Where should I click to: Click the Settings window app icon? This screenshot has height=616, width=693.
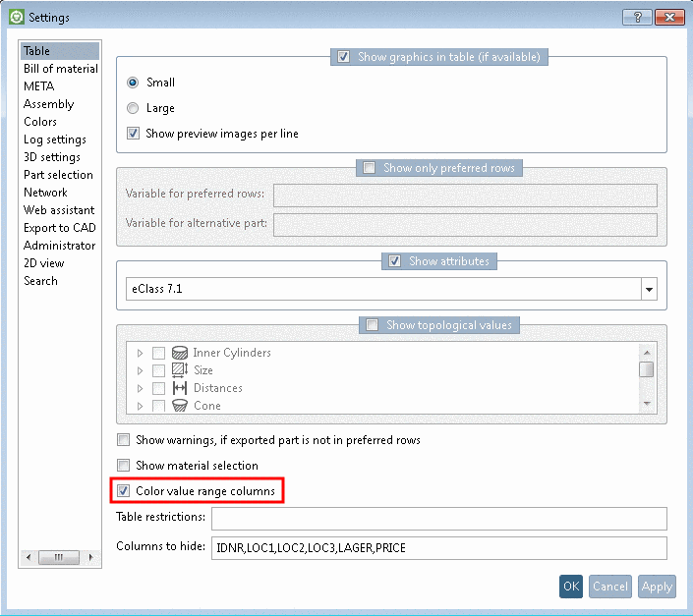click(17, 18)
